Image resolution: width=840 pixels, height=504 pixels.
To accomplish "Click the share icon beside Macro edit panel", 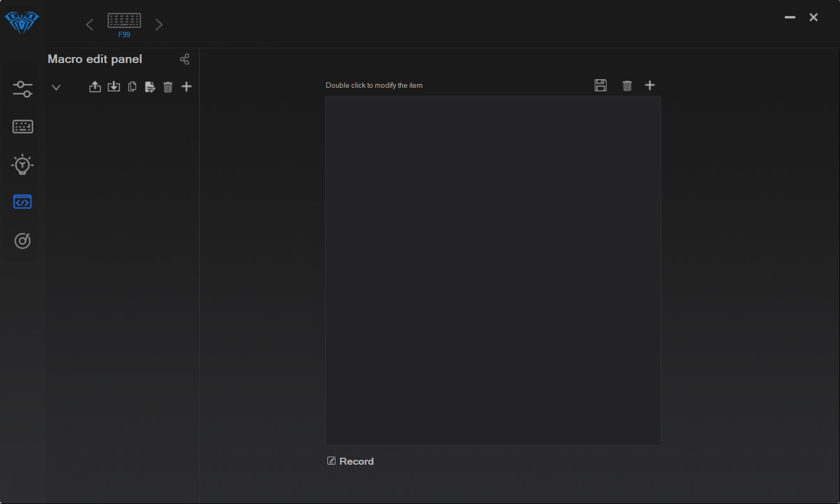I will click(x=185, y=59).
